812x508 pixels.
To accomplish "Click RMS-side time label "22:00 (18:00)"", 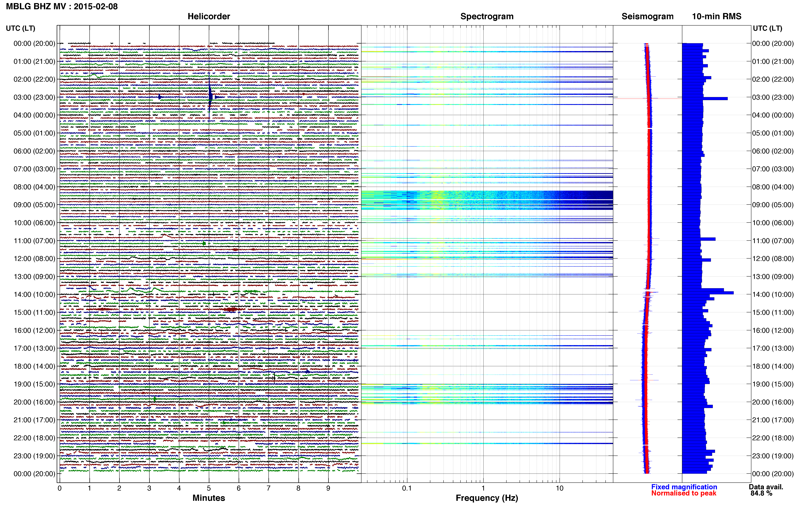I will pos(773,438).
